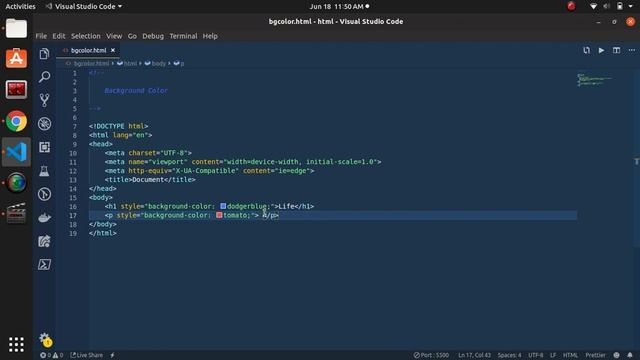Open the Search view in activity bar

click(x=44, y=77)
